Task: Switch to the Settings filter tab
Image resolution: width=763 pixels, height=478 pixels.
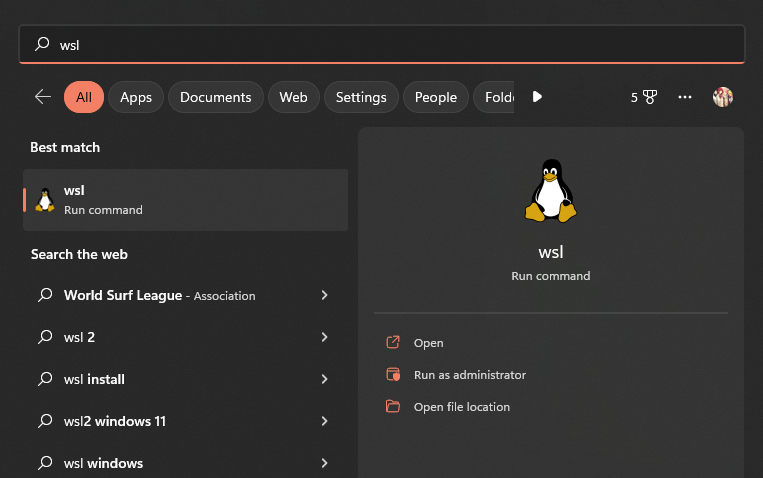Action: pyautogui.click(x=361, y=97)
